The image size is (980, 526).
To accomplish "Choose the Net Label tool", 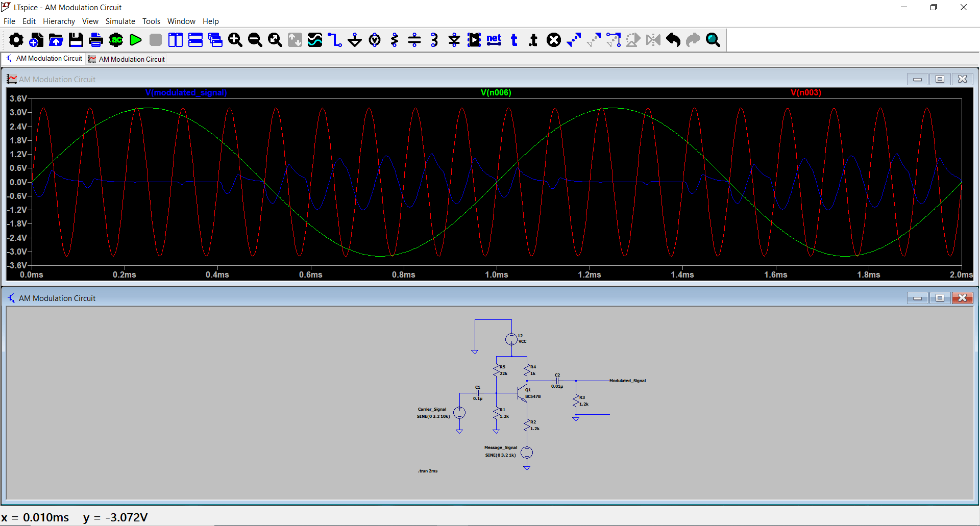I will click(494, 40).
